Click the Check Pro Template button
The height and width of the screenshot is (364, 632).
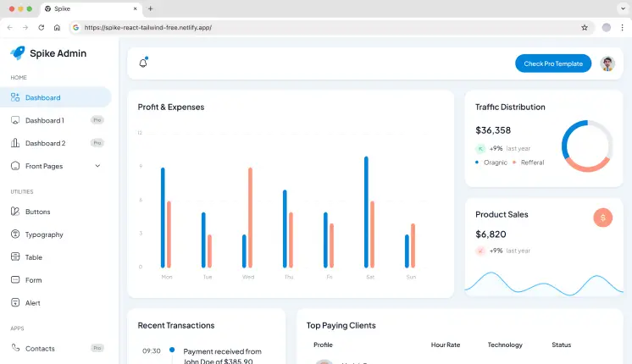click(552, 63)
